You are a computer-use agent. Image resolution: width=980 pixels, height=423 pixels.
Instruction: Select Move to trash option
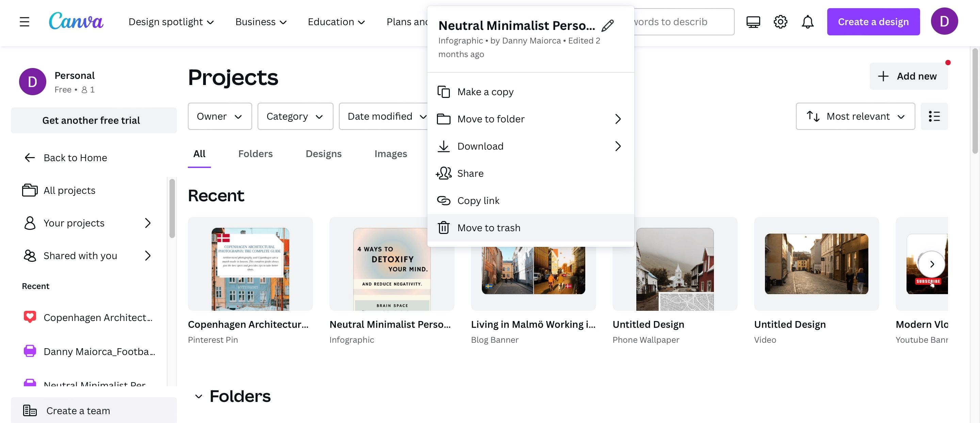(x=489, y=228)
